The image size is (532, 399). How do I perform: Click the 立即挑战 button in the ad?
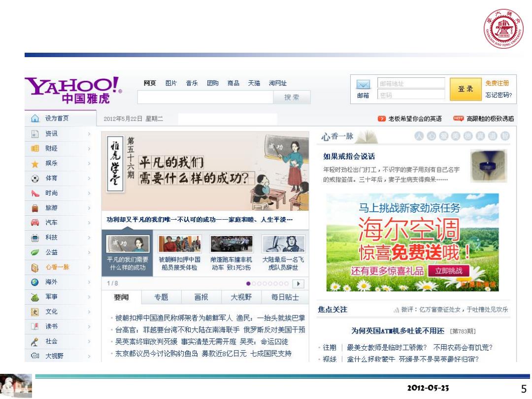point(449,271)
